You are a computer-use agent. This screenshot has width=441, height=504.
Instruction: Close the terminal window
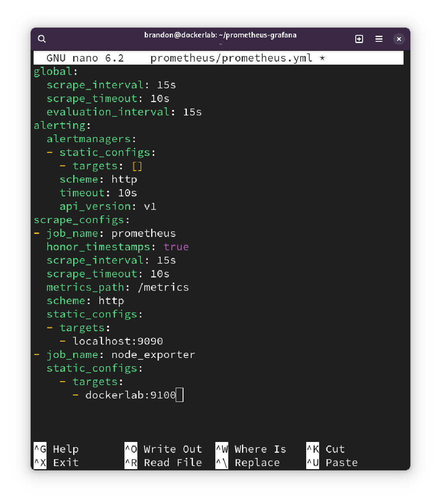[x=399, y=38]
